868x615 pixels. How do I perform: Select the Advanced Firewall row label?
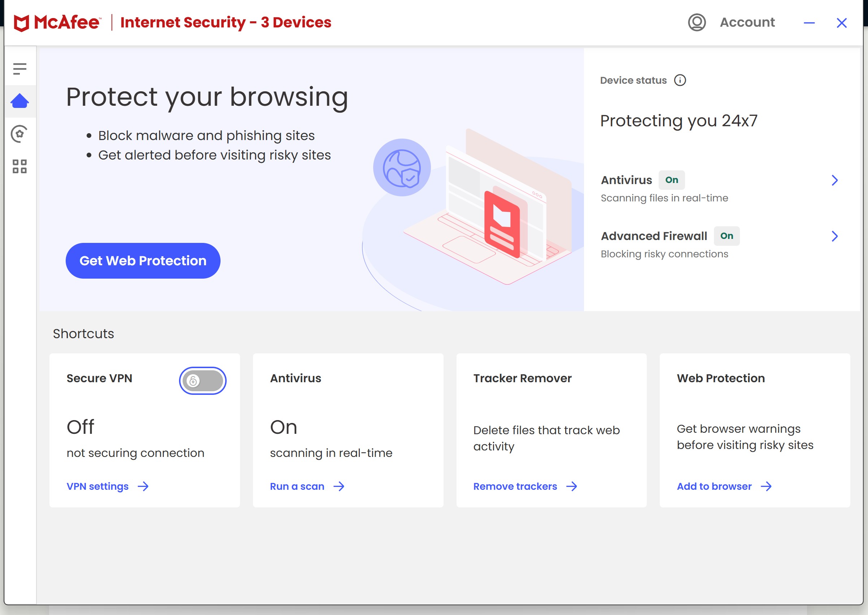[654, 236]
